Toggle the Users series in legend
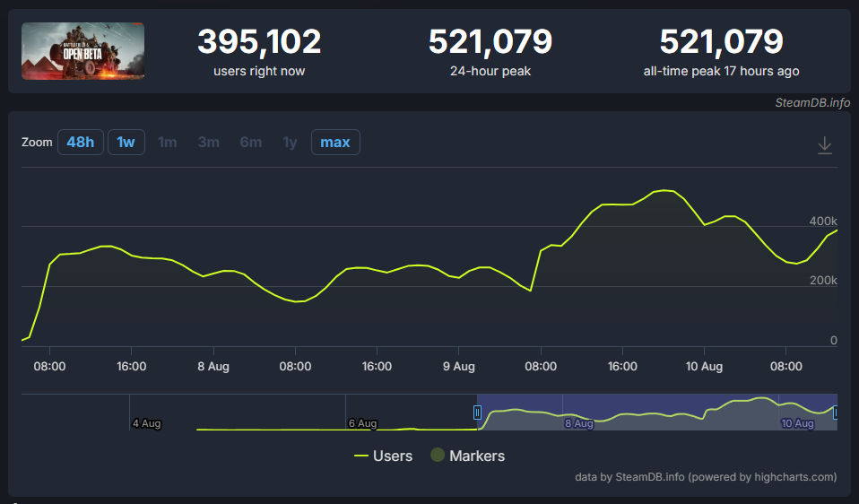859x504 pixels. click(x=384, y=456)
